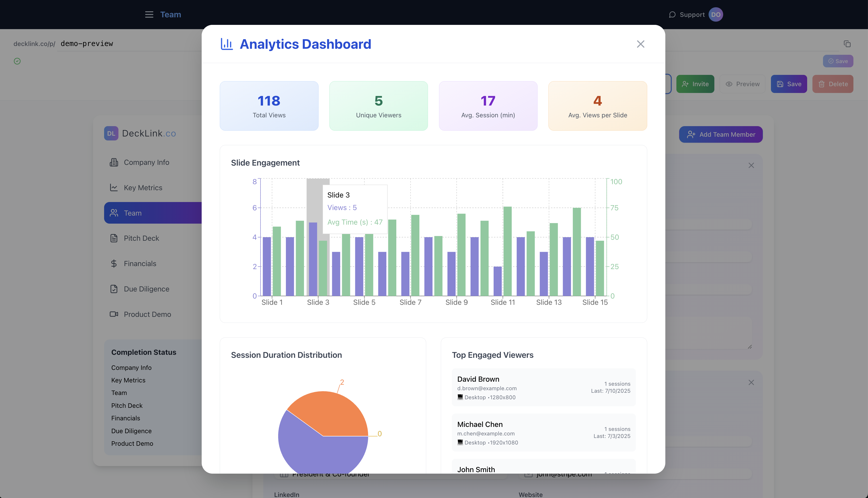This screenshot has width=868, height=498.
Task: Click the Due Diligence file-check icon
Action: [x=114, y=289]
